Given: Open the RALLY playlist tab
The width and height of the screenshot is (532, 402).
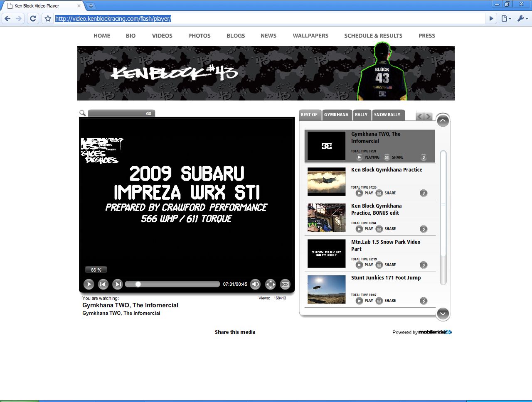Looking at the screenshot, I should [361, 115].
